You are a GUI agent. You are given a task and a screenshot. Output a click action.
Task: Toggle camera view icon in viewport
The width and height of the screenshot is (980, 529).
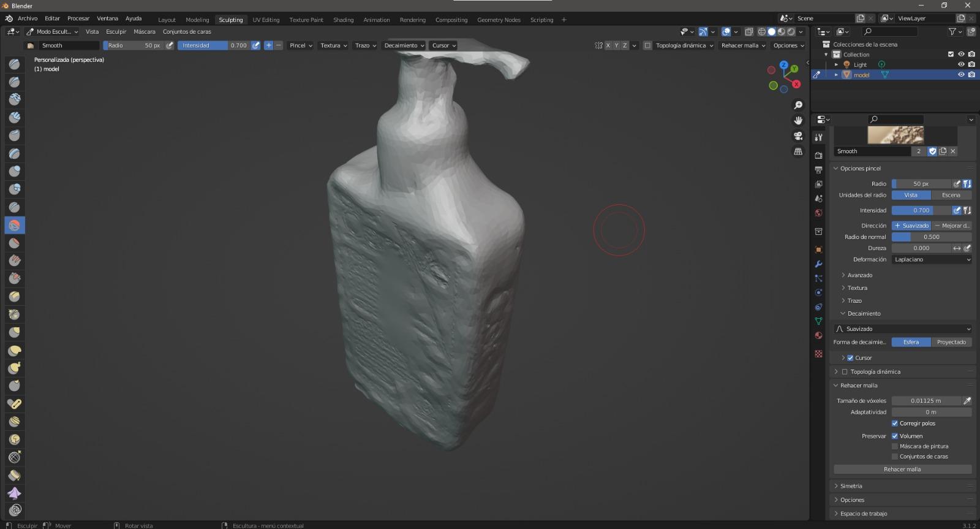(798, 136)
